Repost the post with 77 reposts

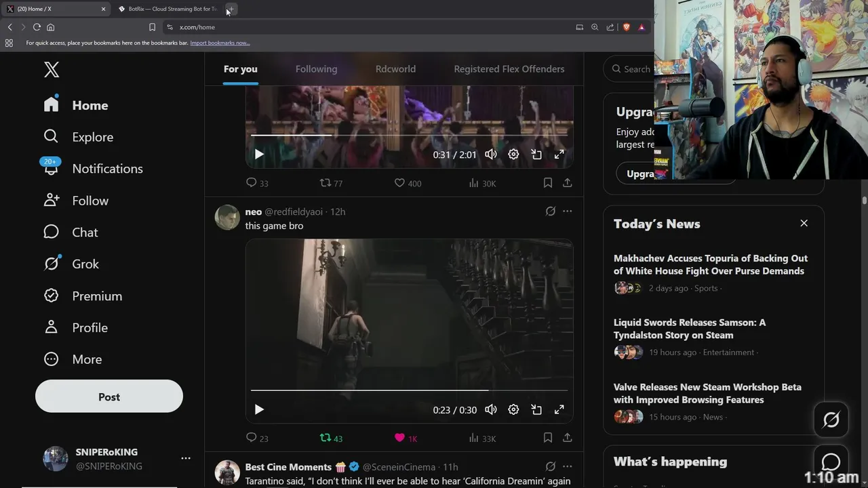(x=331, y=183)
